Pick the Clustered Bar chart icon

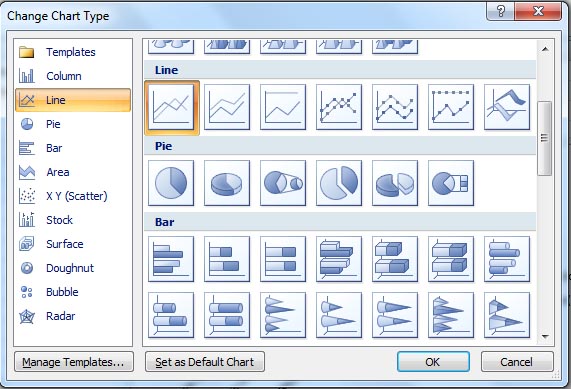171,259
